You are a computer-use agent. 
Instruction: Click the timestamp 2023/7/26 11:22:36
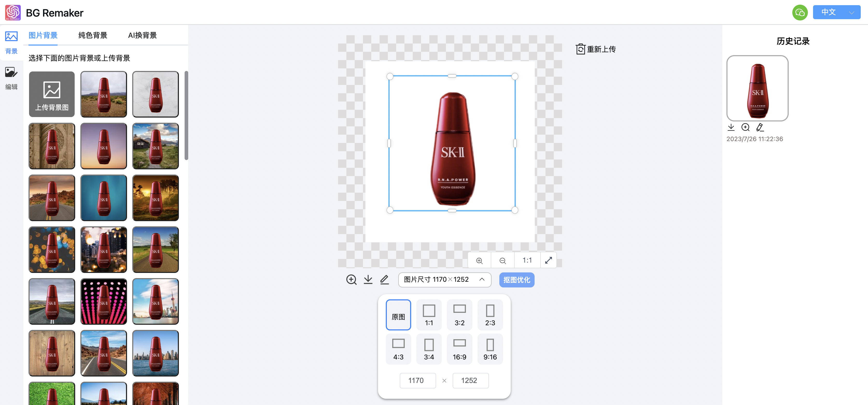(x=754, y=139)
